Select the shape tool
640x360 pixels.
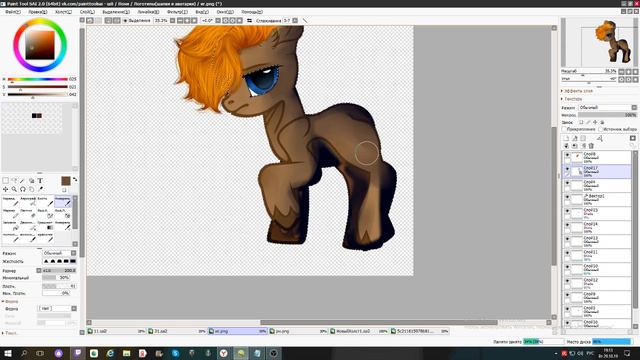pyautogui.click(x=31, y=180)
